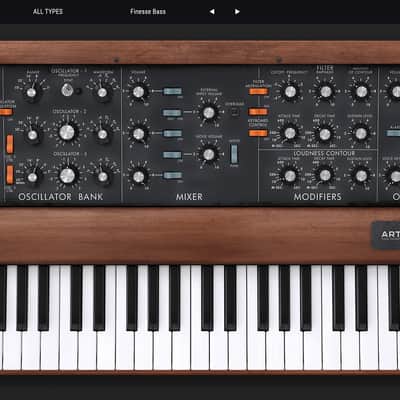Toggle the A-440 blue switch in output section

pos(393,133)
